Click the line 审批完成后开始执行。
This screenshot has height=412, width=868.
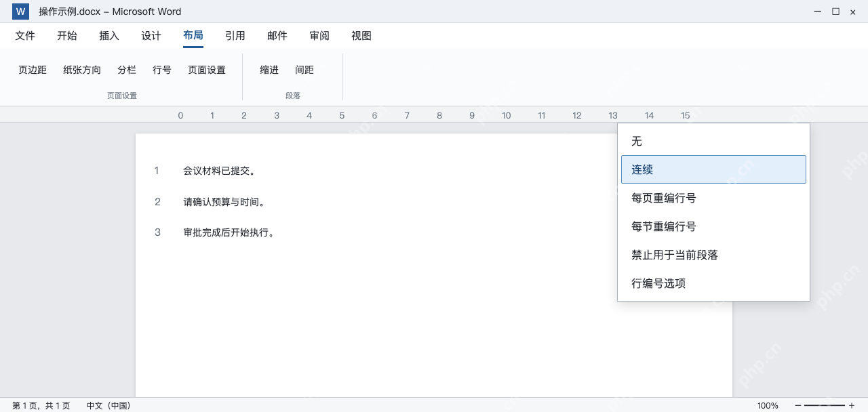click(x=229, y=232)
